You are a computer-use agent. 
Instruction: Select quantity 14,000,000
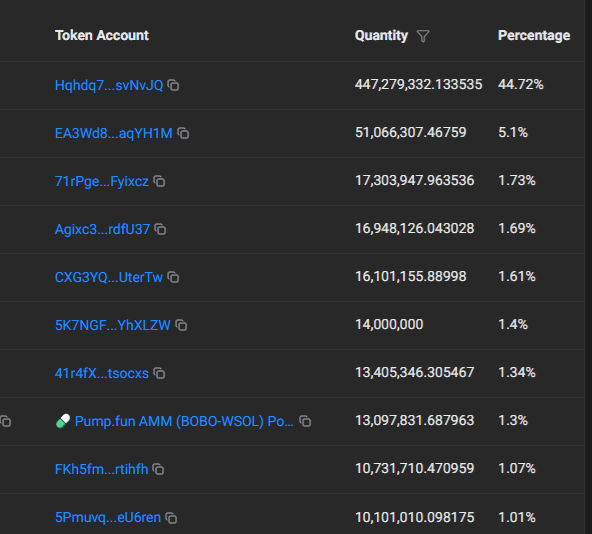coord(389,324)
